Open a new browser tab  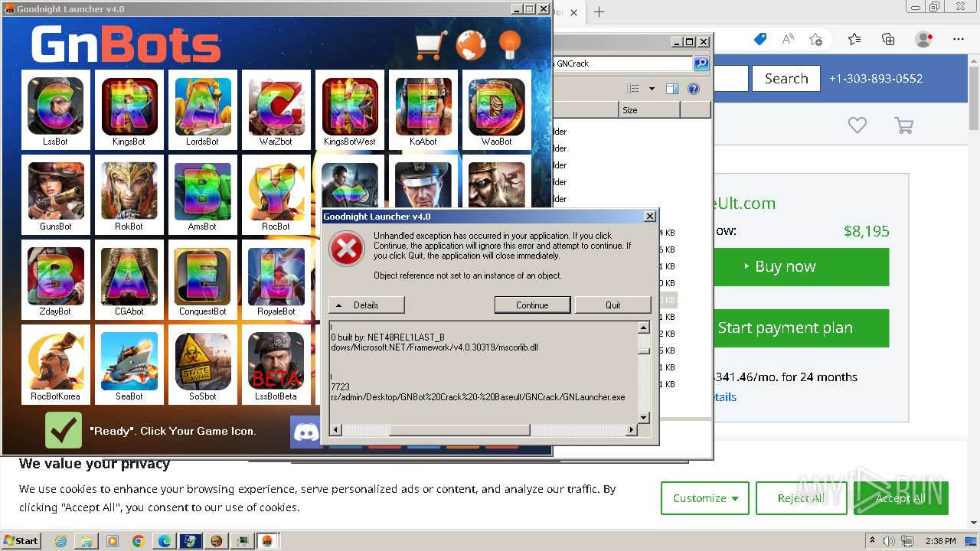click(599, 11)
